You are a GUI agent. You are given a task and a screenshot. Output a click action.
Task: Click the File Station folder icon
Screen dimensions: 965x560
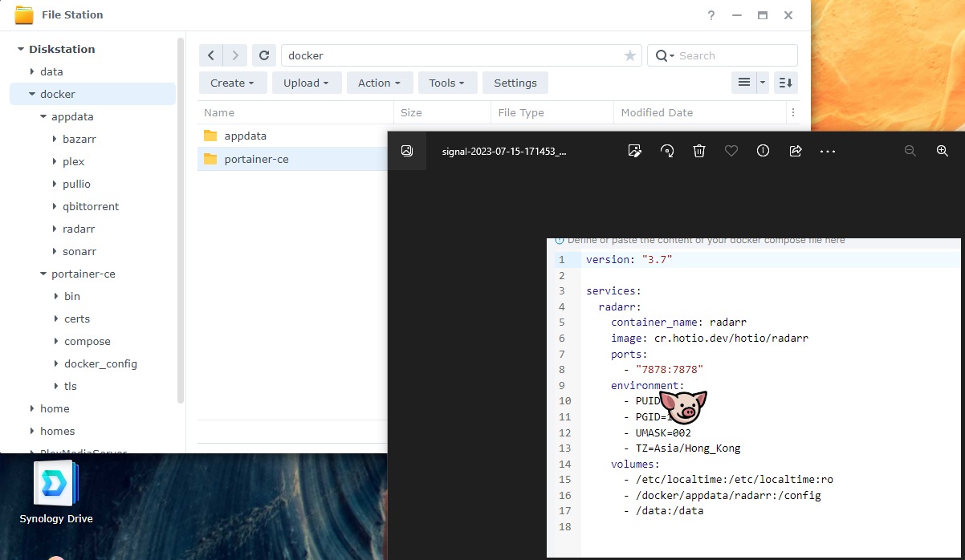[24, 14]
